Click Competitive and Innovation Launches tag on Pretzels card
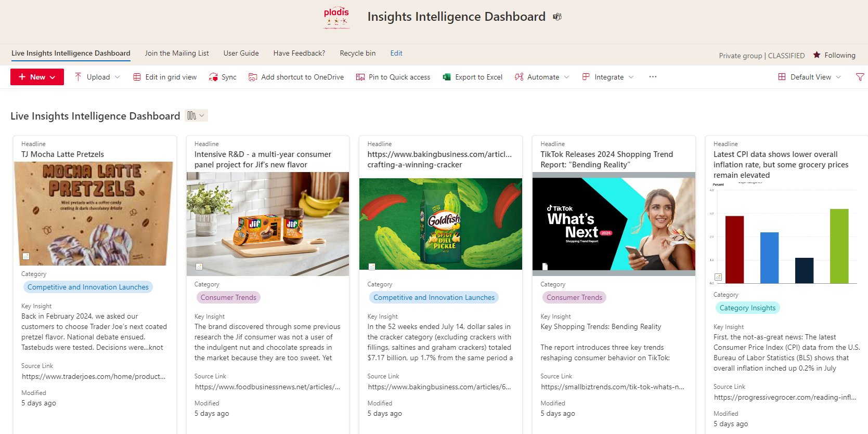Image resolution: width=868 pixels, height=434 pixels. coord(88,287)
